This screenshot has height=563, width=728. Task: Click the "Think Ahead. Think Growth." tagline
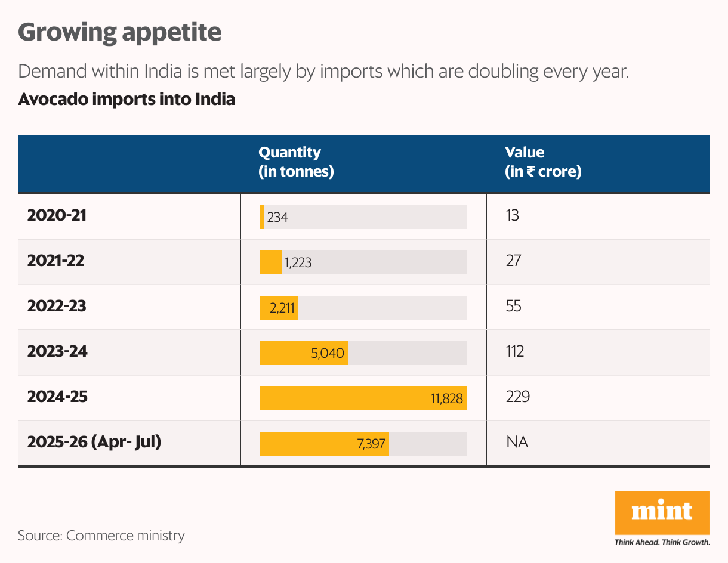click(662, 542)
